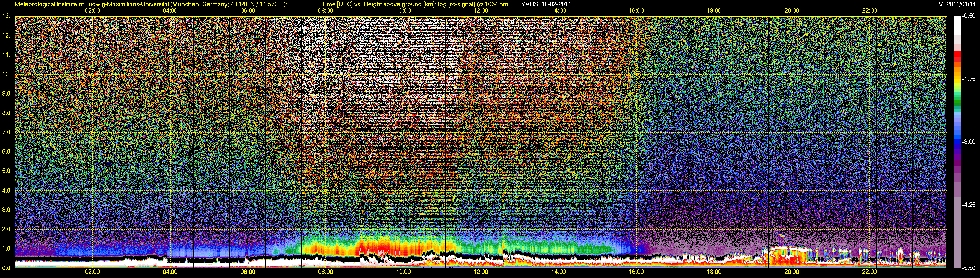Click the Meteorological Institute Ludwig-Maximilians-Universität title text
Screen dimensions: 980x278
tap(151, 4)
